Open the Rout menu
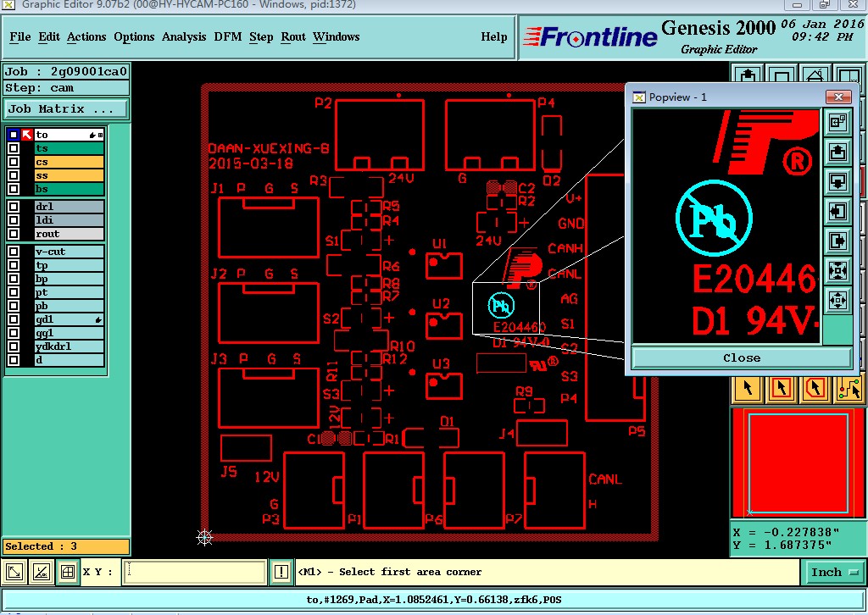 pos(292,37)
